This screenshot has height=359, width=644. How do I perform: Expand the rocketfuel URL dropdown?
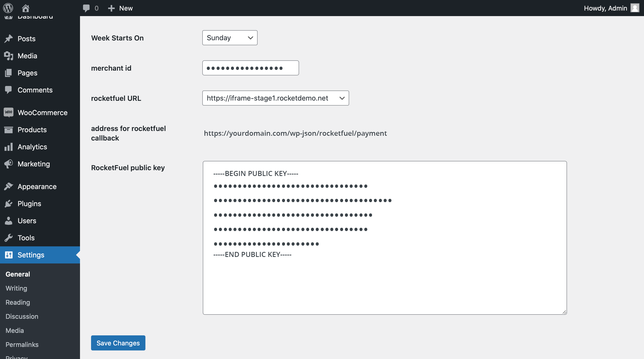tap(275, 98)
